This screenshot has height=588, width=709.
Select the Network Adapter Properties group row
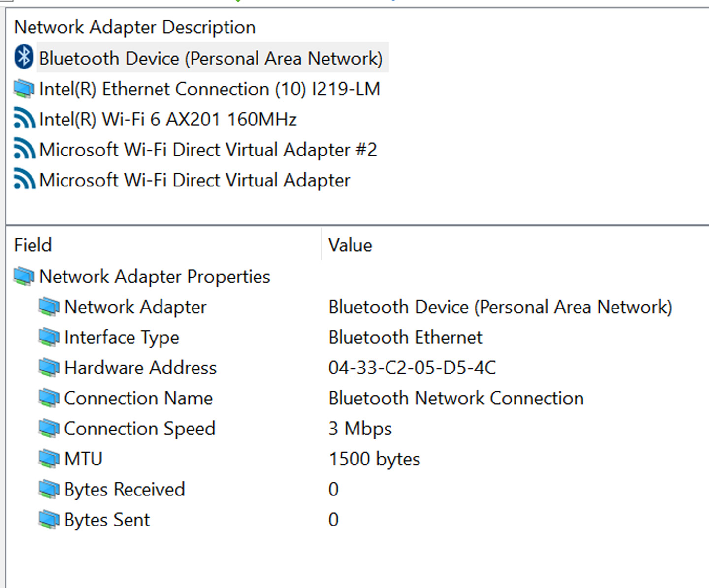coord(155,277)
